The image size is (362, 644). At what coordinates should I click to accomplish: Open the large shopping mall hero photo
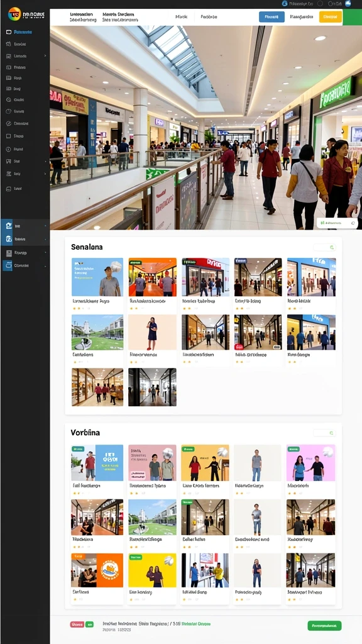206,128
